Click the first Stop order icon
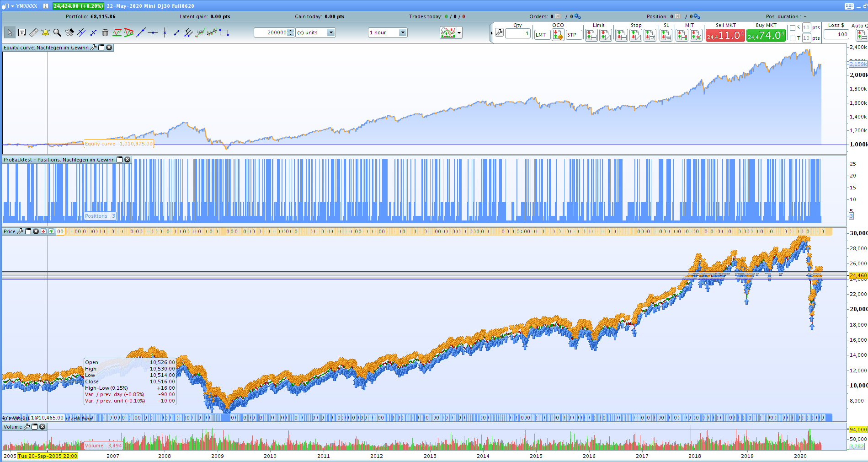Image resolution: width=868 pixels, height=462 pixels. click(x=621, y=35)
